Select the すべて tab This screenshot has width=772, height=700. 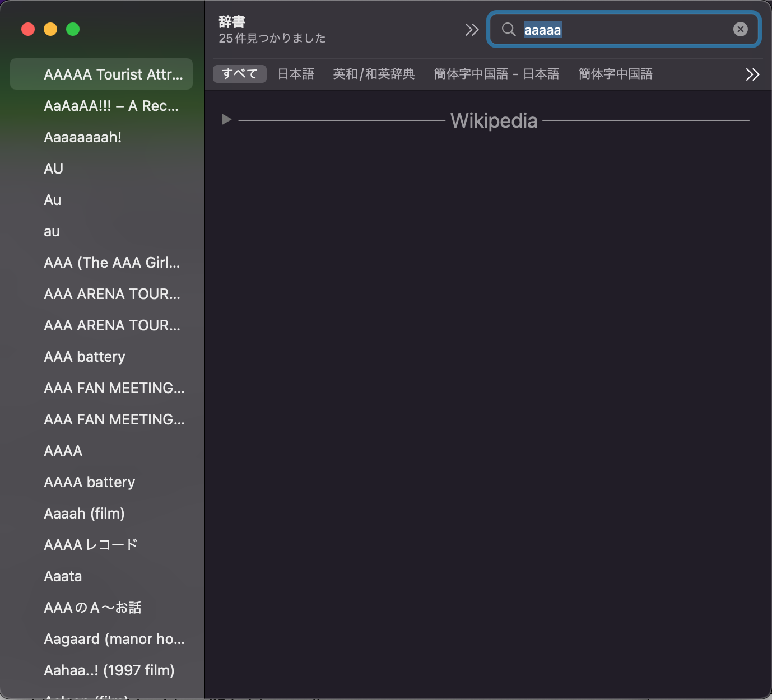239,74
